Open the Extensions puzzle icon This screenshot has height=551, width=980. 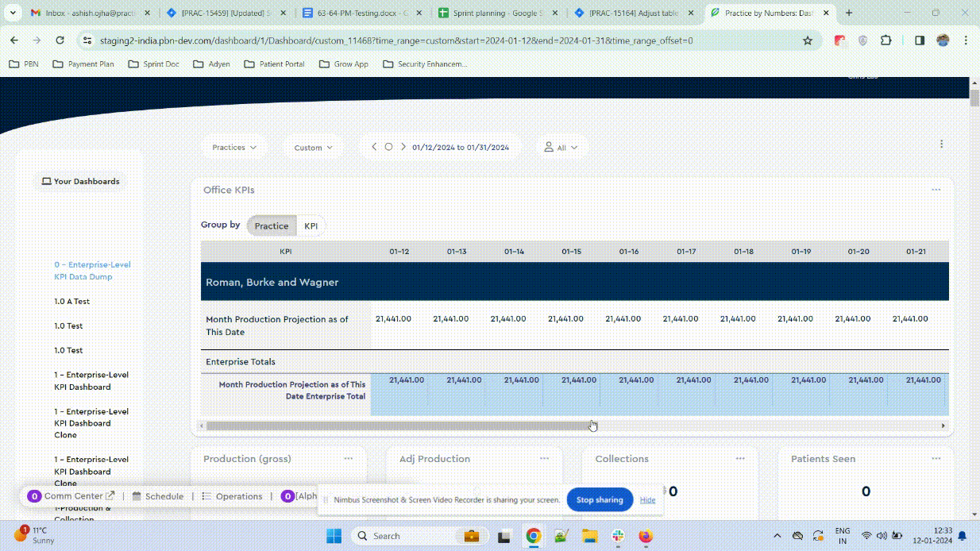click(x=886, y=40)
